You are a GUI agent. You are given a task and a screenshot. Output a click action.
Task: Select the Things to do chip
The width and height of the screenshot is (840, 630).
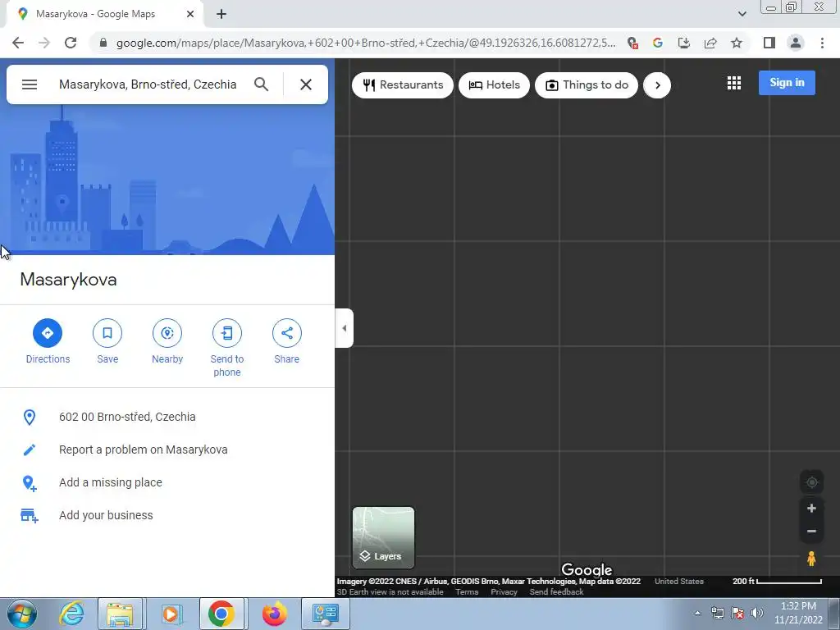tap(586, 85)
